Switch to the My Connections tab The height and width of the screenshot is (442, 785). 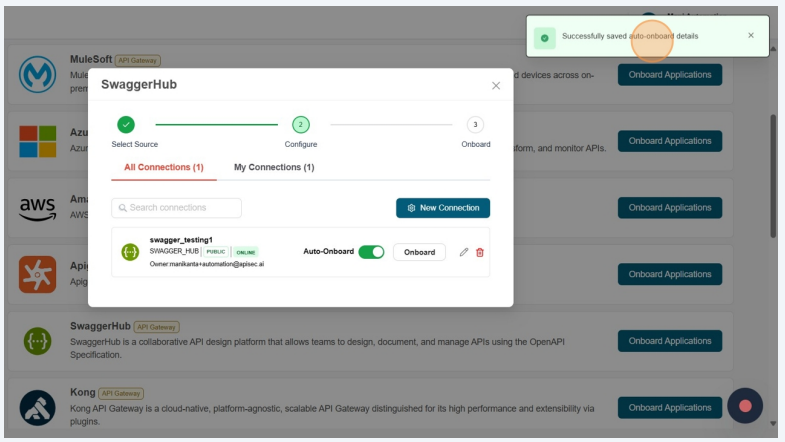(274, 167)
